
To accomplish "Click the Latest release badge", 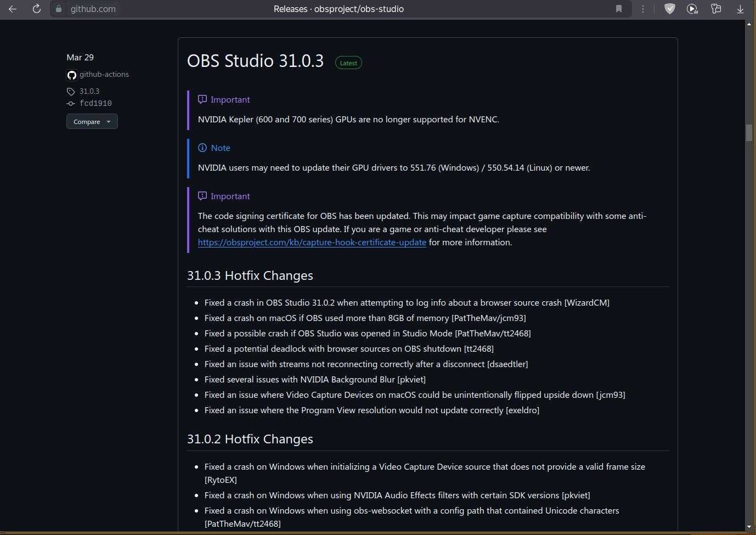I will [348, 63].
